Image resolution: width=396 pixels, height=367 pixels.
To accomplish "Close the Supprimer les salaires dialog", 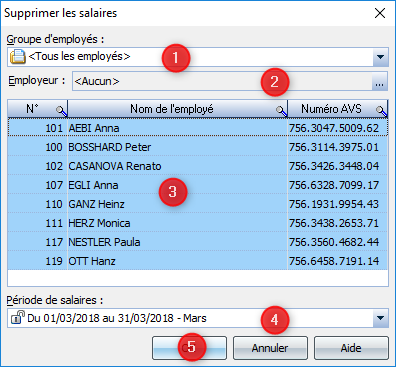I will click(x=380, y=13).
